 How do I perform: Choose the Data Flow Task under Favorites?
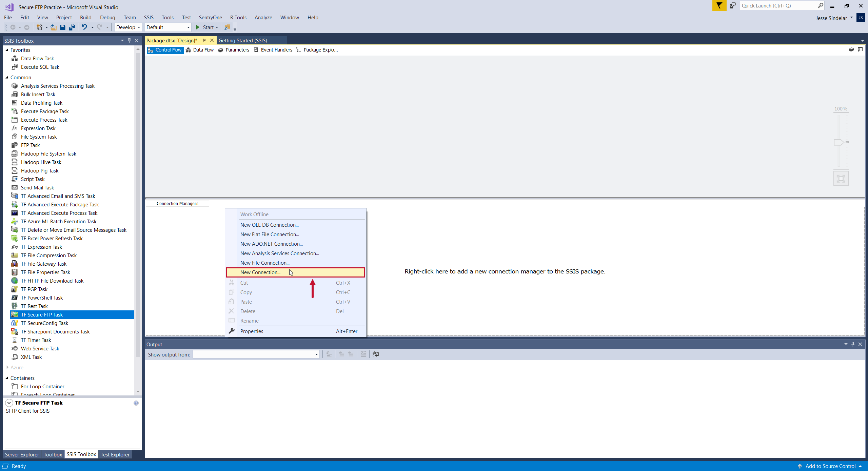coord(37,58)
